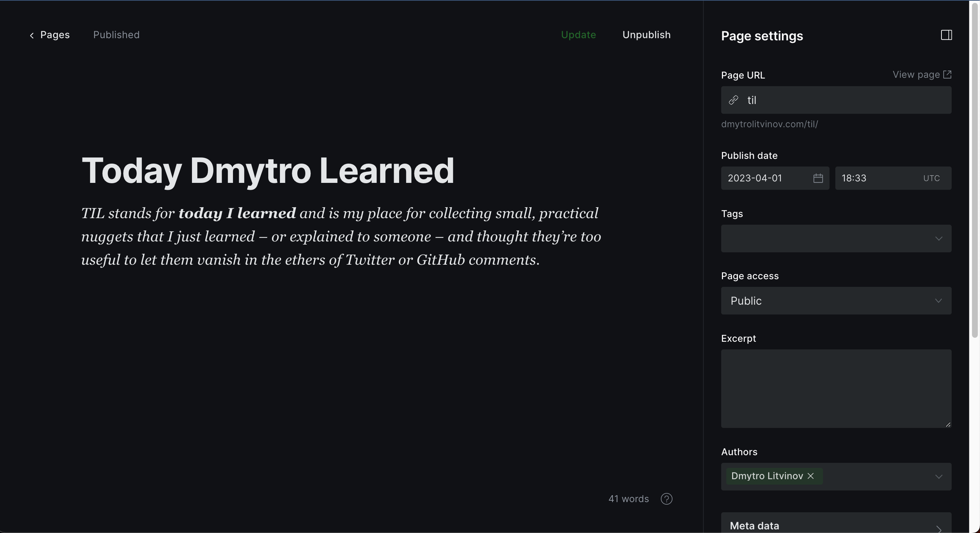
Task: Click the back chevron next to Pages
Action: point(32,35)
